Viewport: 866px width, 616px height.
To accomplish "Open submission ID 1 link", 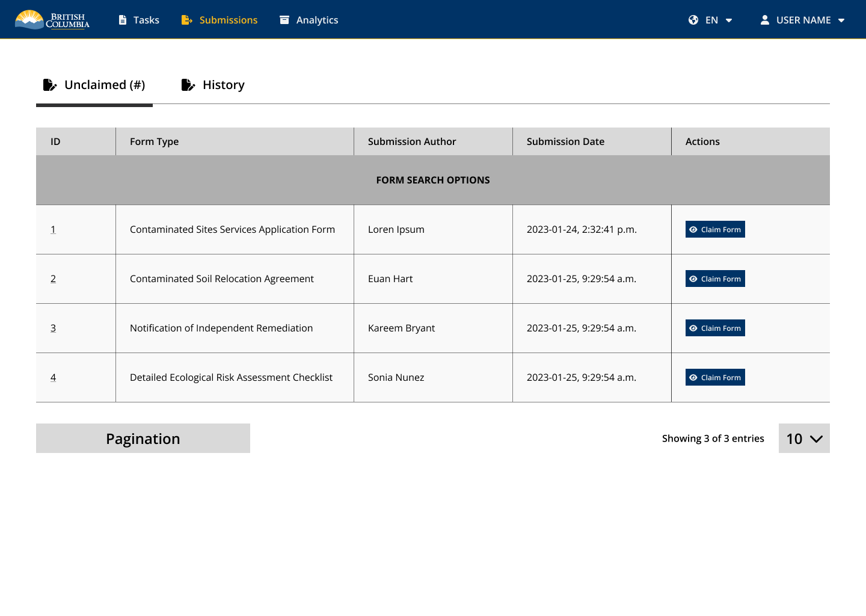I will tap(53, 229).
